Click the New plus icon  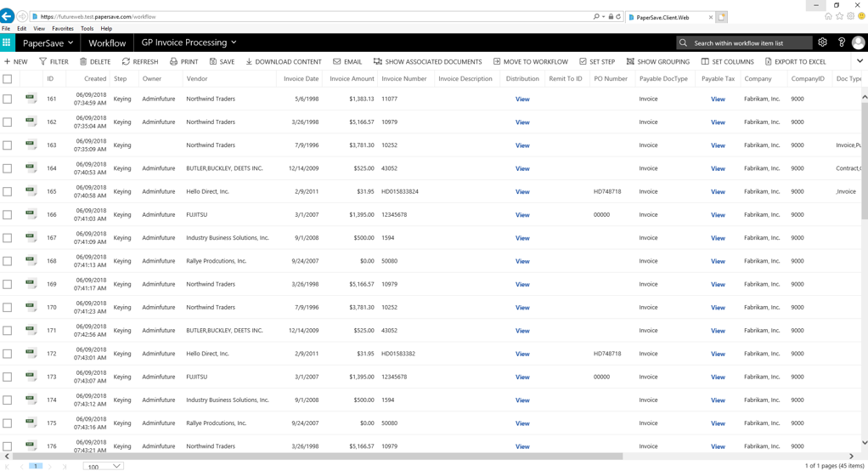coord(7,61)
